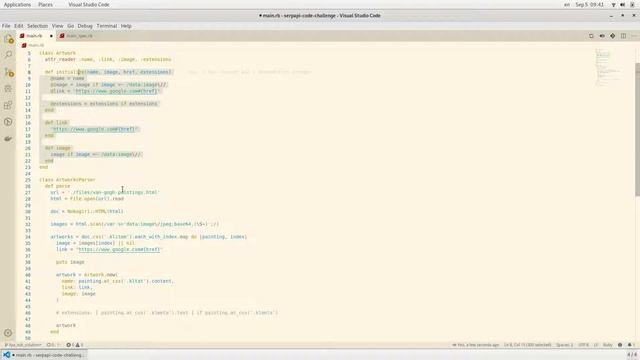Open the Explorer view in activity bar

tap(8, 39)
